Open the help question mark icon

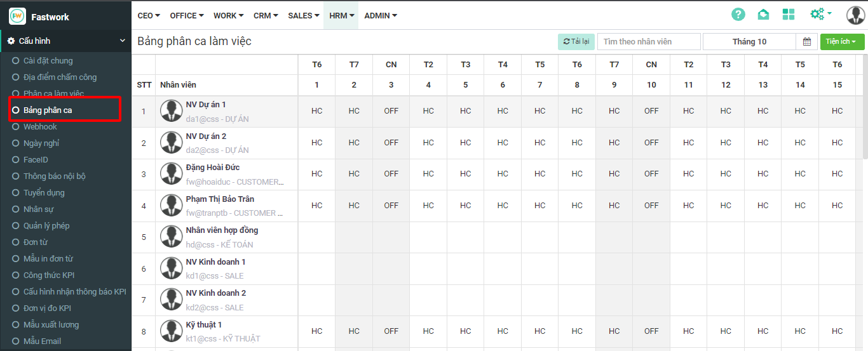pos(738,15)
